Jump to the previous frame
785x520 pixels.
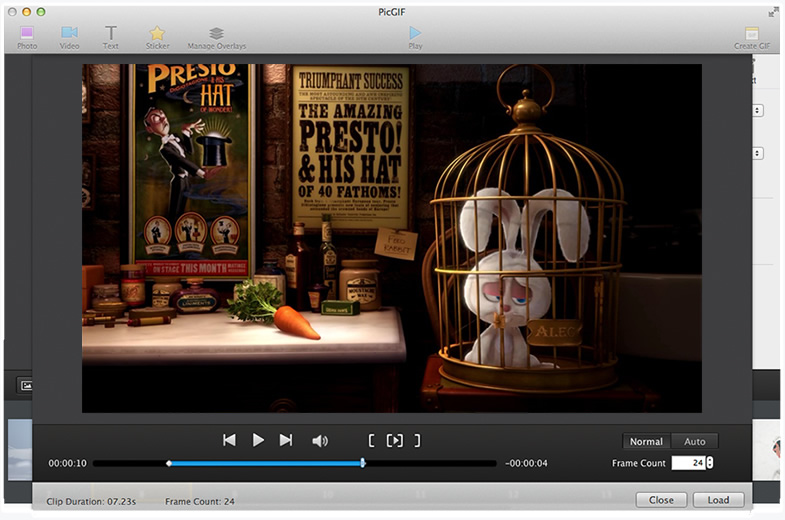coord(229,440)
